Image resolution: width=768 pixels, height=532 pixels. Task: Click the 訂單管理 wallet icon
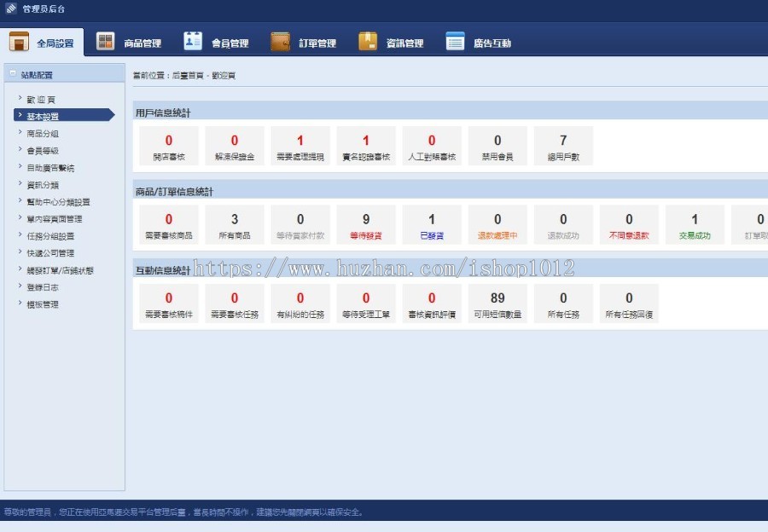pos(281,39)
